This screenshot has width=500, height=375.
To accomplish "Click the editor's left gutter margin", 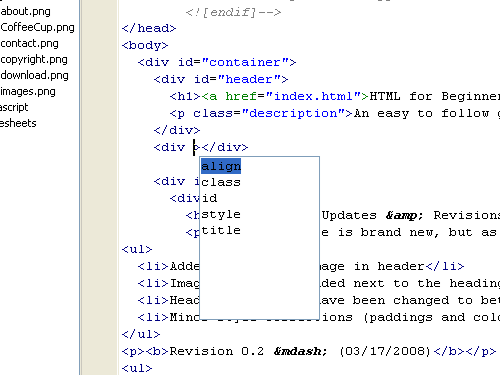I will click(99, 187).
